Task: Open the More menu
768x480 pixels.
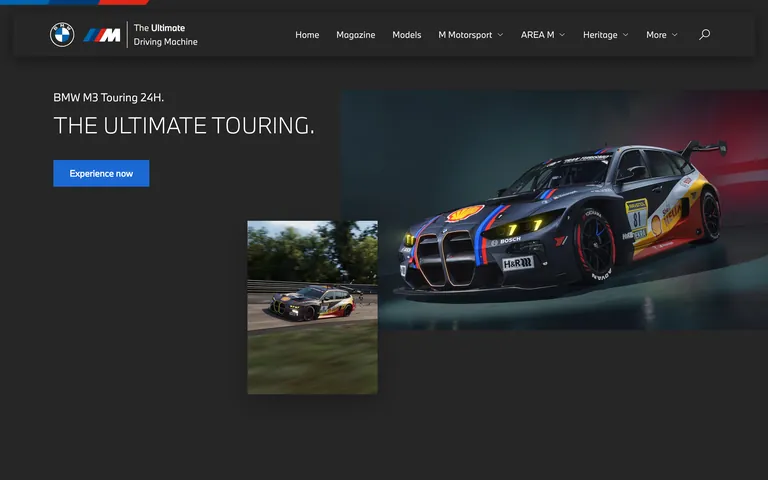Action: (656, 35)
